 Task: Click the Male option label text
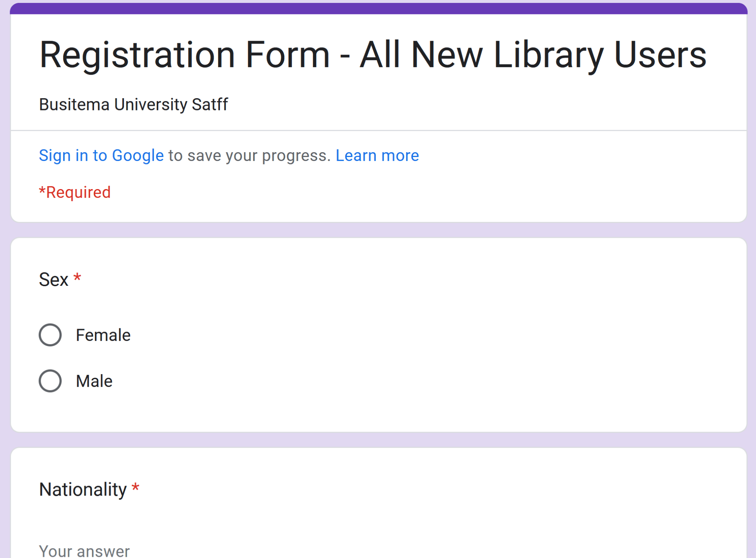point(94,381)
